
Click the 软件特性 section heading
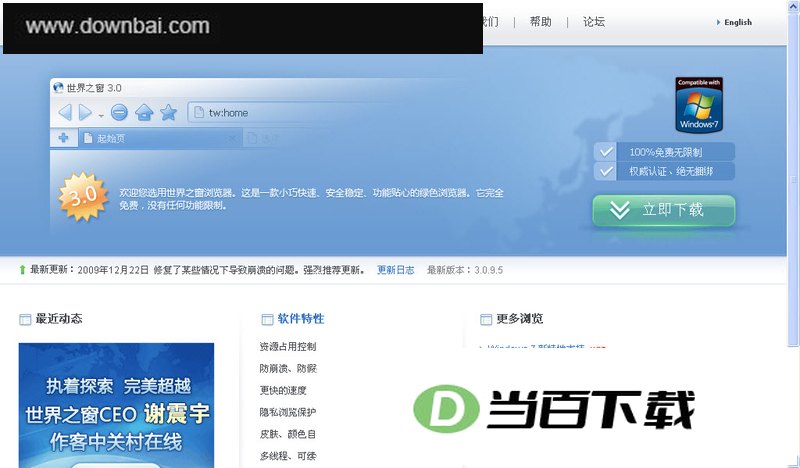point(301,319)
